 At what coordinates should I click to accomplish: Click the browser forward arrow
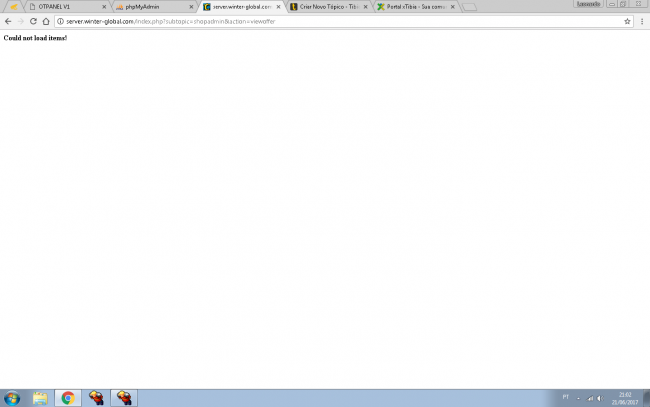(x=20, y=21)
